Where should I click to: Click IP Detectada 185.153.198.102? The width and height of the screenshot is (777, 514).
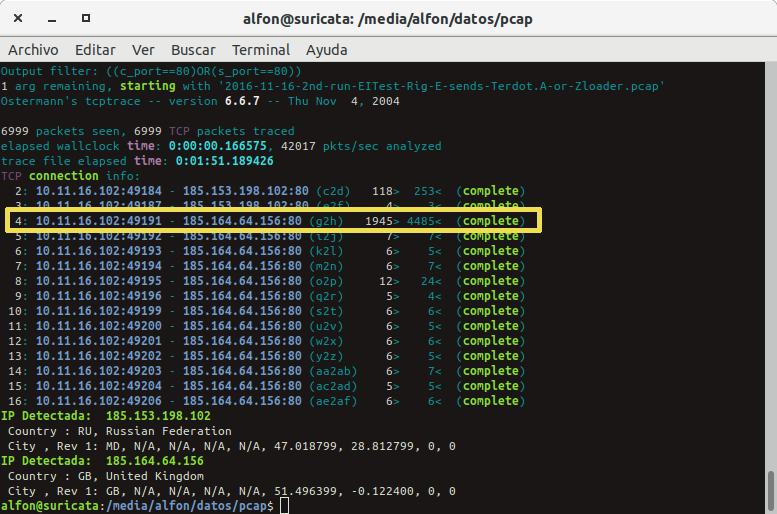pos(106,416)
